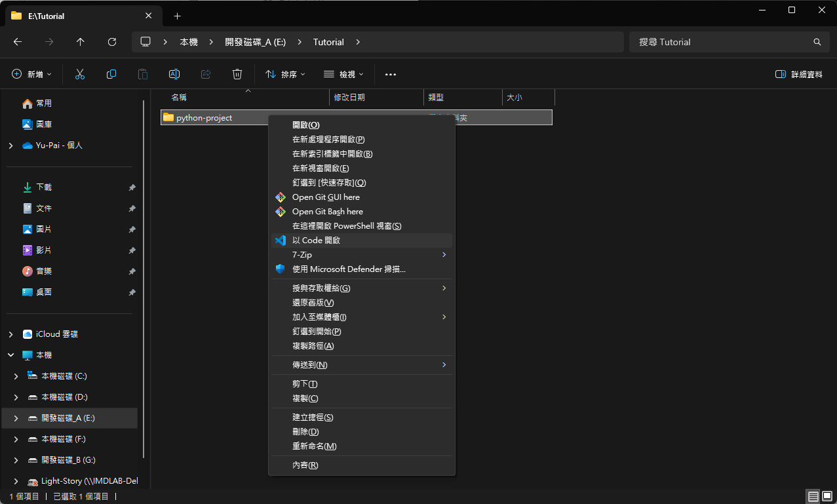Expand 本機磁碟 (C:) in the sidebar tree
837x504 pixels.
14,376
